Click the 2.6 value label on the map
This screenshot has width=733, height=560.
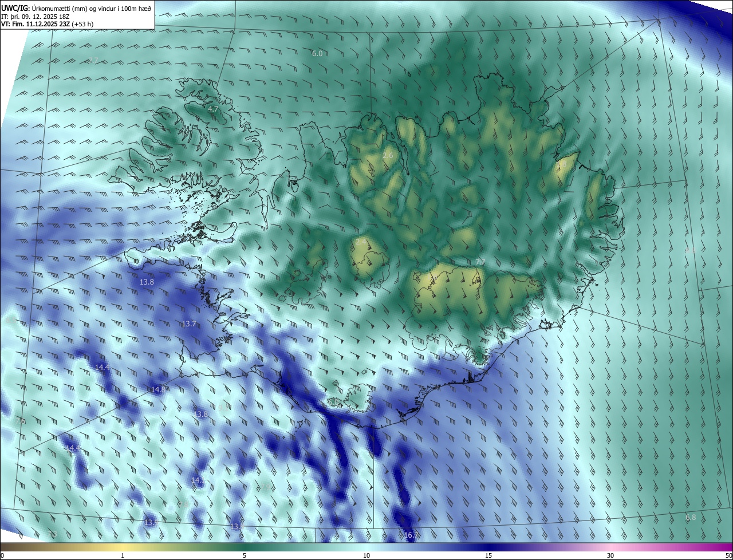pos(388,155)
